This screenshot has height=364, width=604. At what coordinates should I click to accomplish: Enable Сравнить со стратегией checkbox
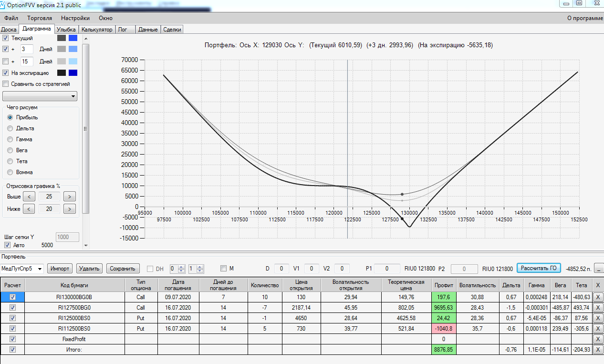6,84
